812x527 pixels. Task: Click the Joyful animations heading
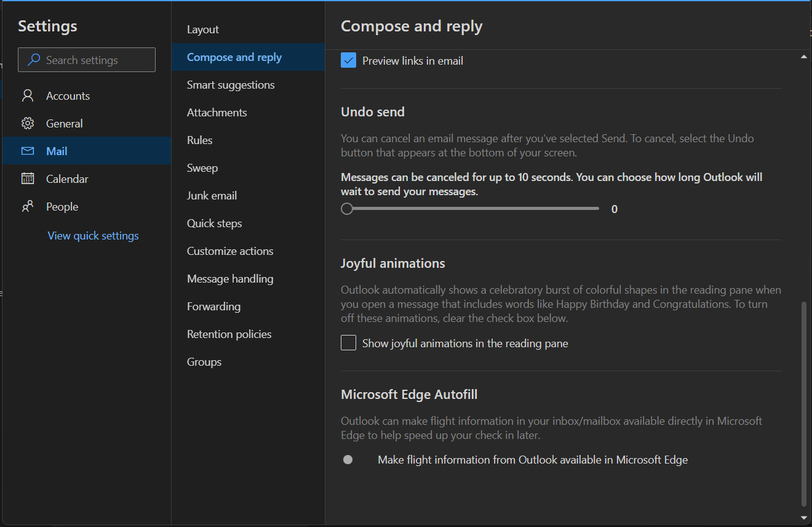(393, 263)
